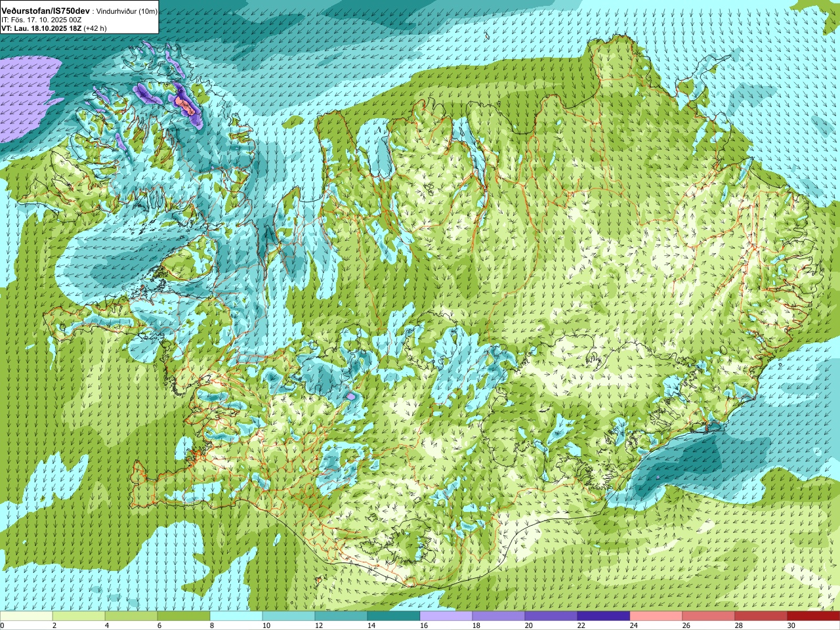Select the 6–8 olive green legend swatch
This screenshot has height=630, width=840.
tap(184, 616)
